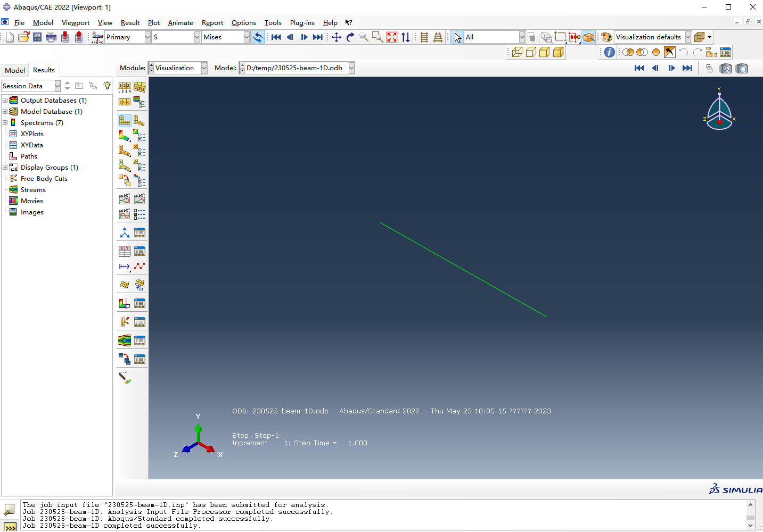Toggle wireframe render style
763x532 pixels.
pyautogui.click(x=517, y=52)
